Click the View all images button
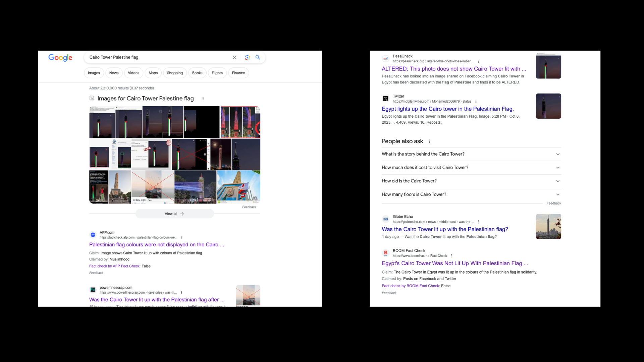 coord(174,214)
